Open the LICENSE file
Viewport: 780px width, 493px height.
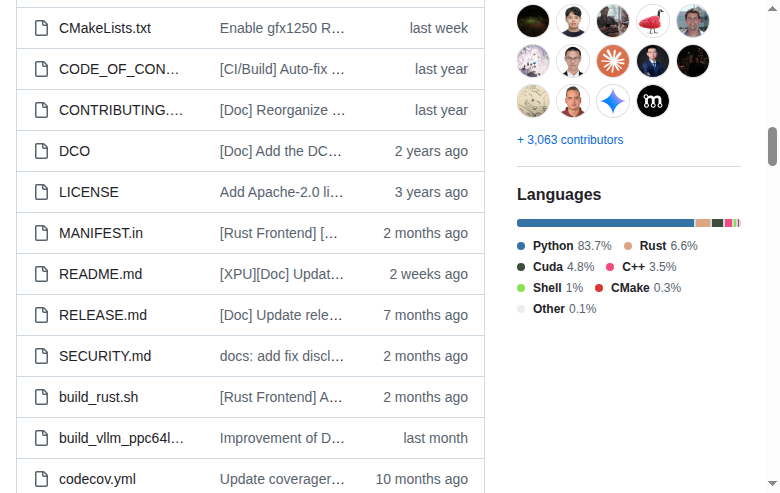(x=89, y=192)
